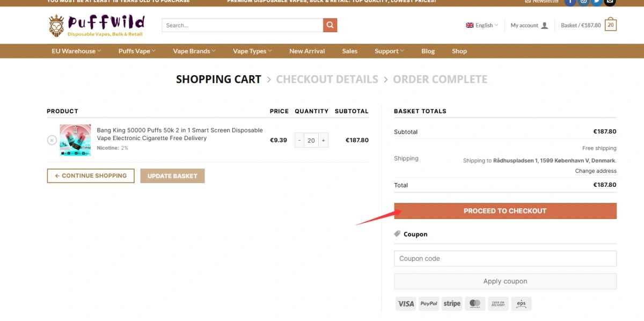
Task: Open the New Arrival page
Action: (307, 51)
